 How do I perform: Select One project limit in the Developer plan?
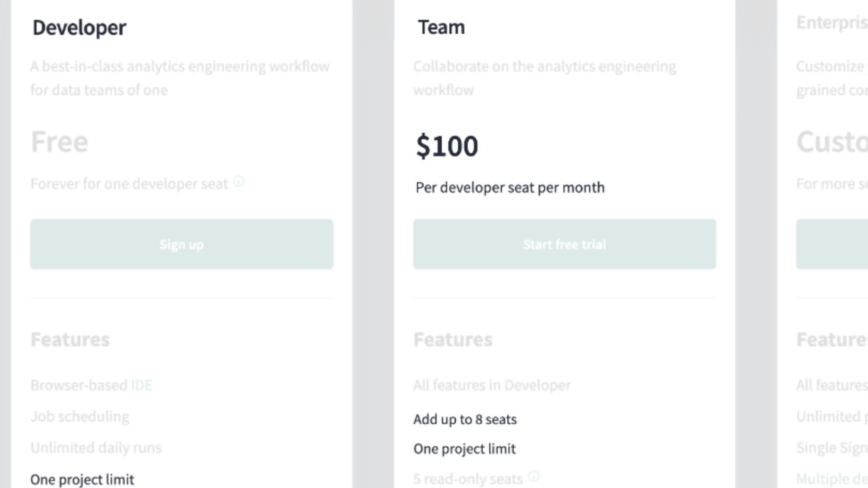point(82,479)
